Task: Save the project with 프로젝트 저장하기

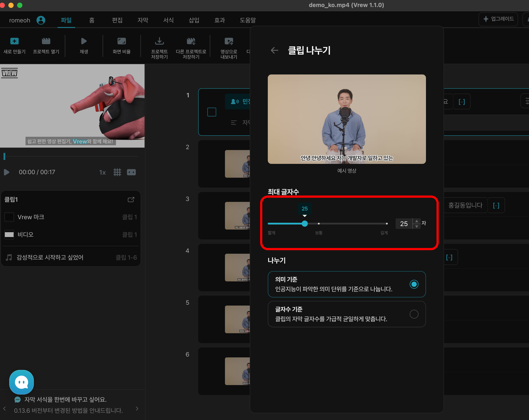Action: tap(159, 41)
